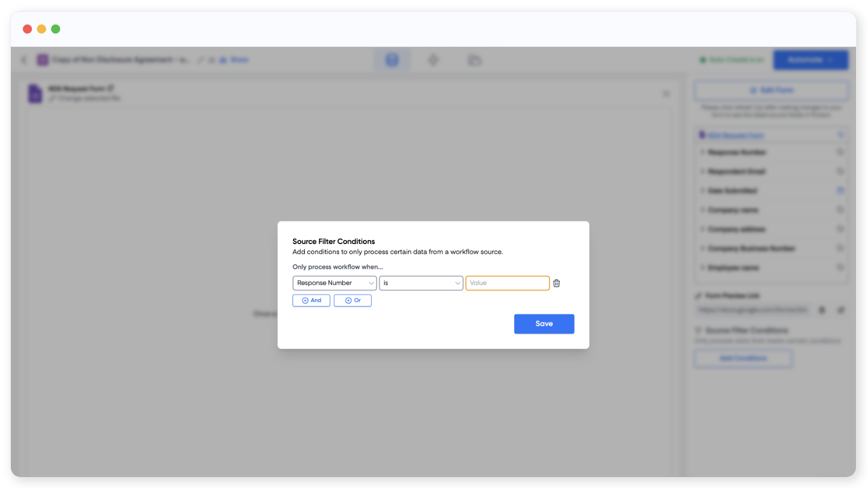
Task: Add an Or condition
Action: (x=353, y=300)
